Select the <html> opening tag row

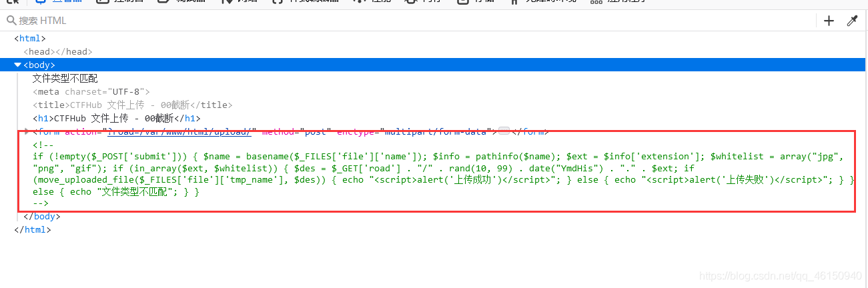click(30, 39)
